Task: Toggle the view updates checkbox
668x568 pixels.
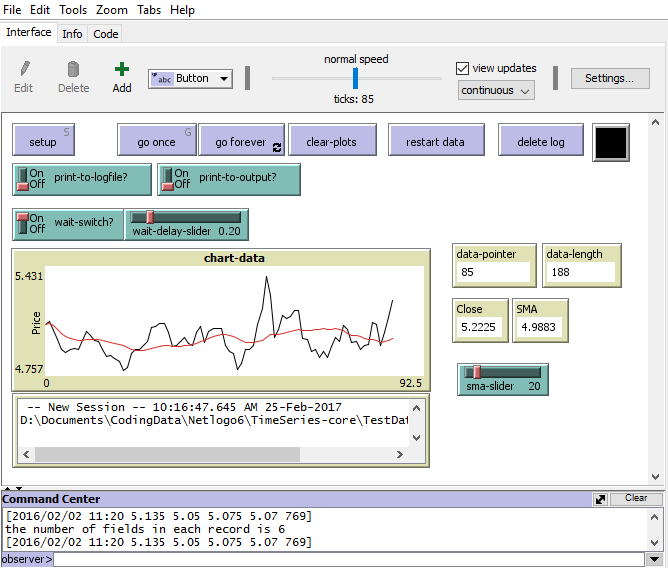Action: click(x=462, y=69)
